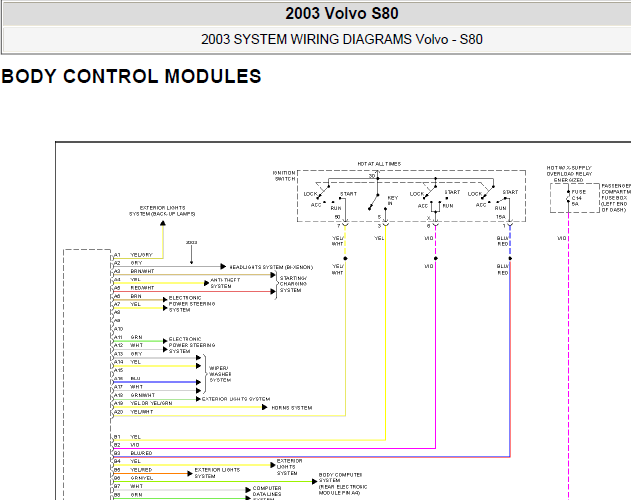The width and height of the screenshot is (631, 500).
Task: Select the "2003 SYSTEM WIRING DIAGRAMS Volvo - S80" subtitle
Action: (x=342, y=39)
